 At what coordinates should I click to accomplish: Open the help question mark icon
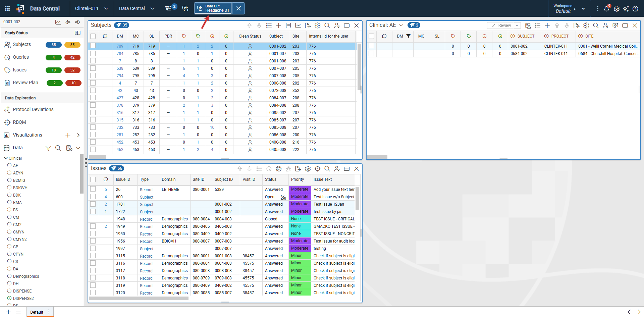tap(635, 9)
